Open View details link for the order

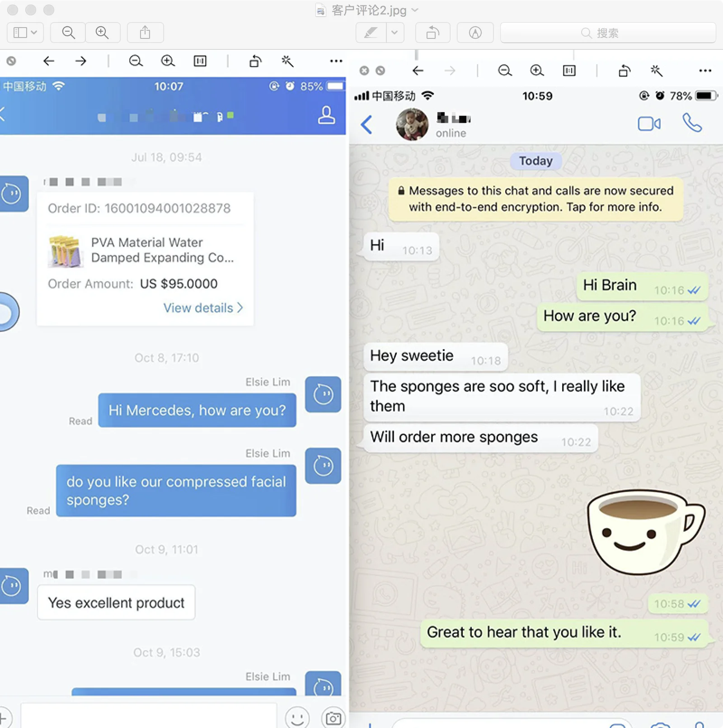pos(203,308)
